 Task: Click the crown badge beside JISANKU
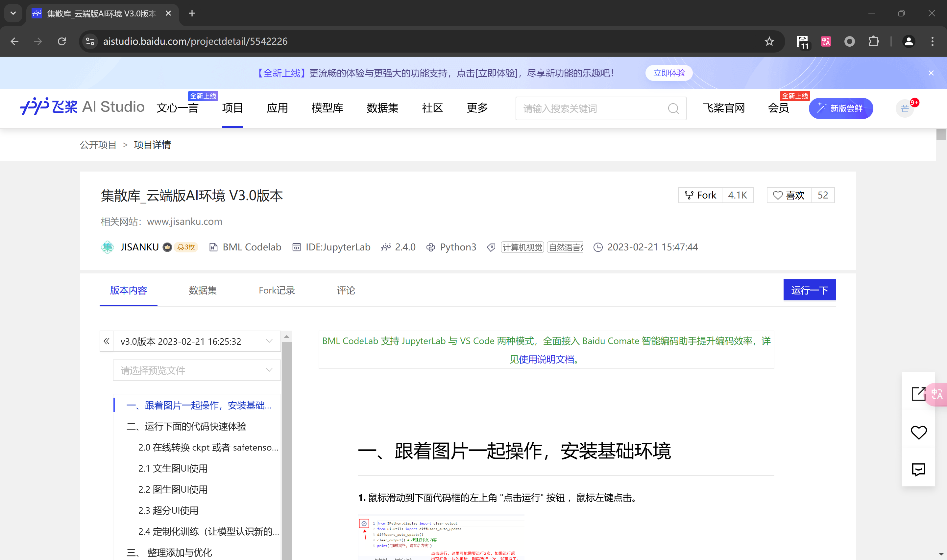167,247
